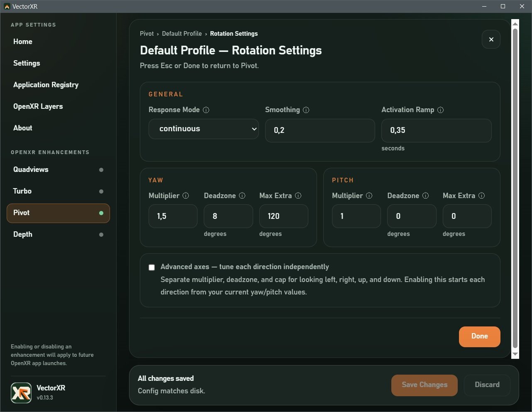Viewport: 532px width, 412px height.
Task: Open the Settings page
Action: tap(58, 63)
